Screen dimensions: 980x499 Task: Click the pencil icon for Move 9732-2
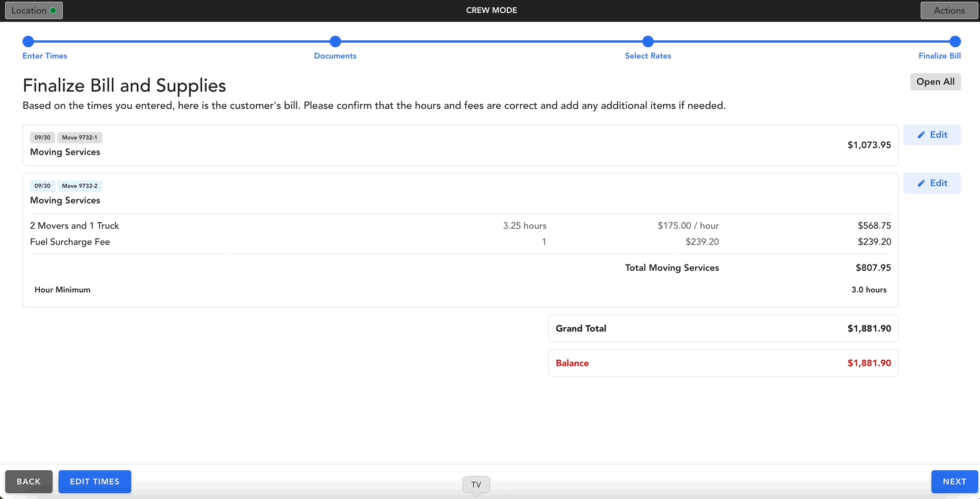pos(921,183)
